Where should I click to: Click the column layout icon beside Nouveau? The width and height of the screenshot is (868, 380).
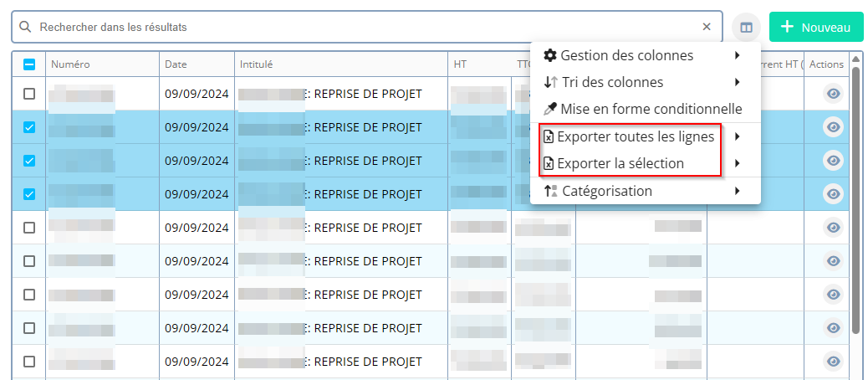tap(746, 28)
